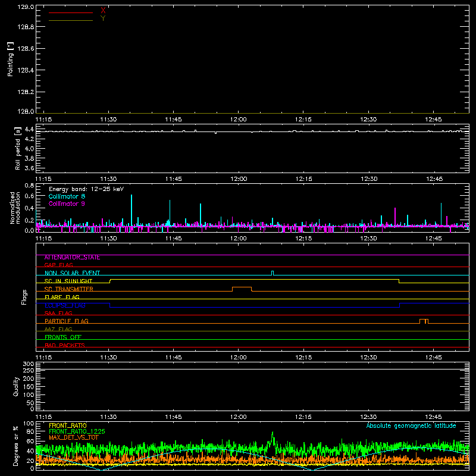Click the olive Y legend label
This screenshot has height=476, width=476.
[103, 18]
